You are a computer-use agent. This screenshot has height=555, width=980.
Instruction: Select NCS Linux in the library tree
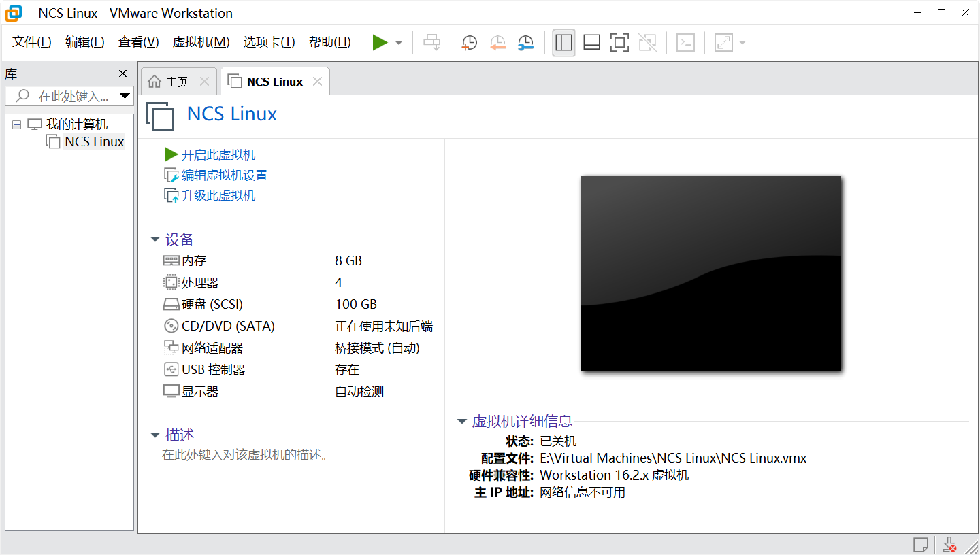click(94, 141)
